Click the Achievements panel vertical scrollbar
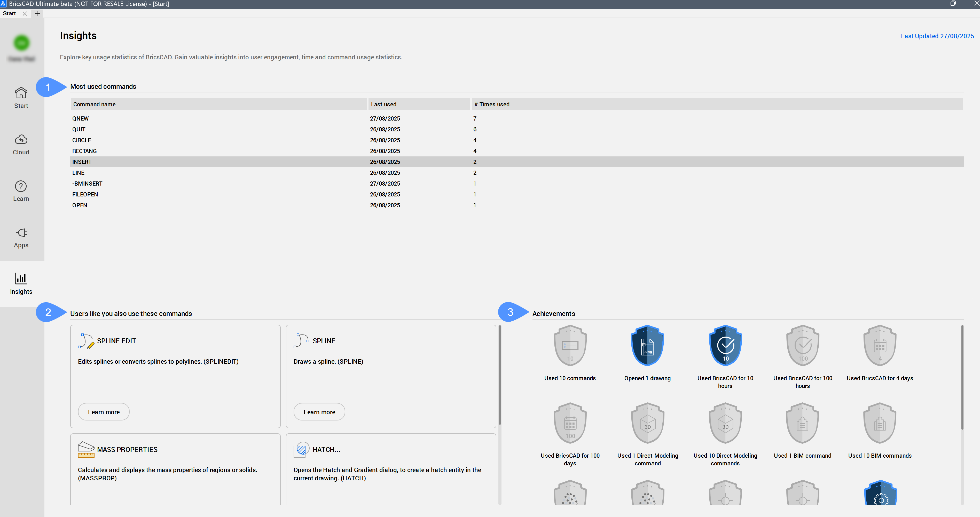The image size is (980, 517). 962,376
